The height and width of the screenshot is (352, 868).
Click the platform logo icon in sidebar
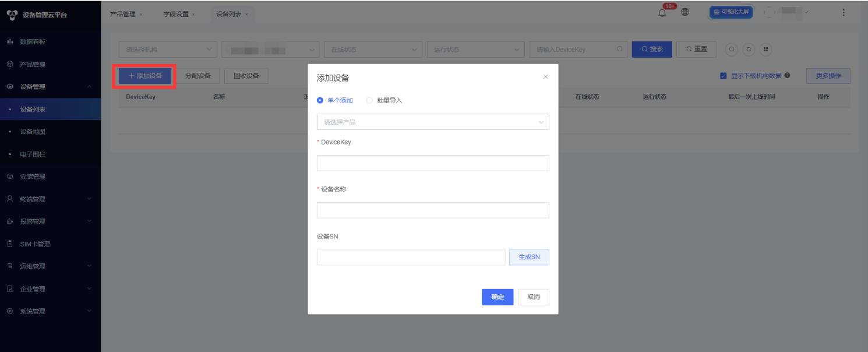click(12, 15)
